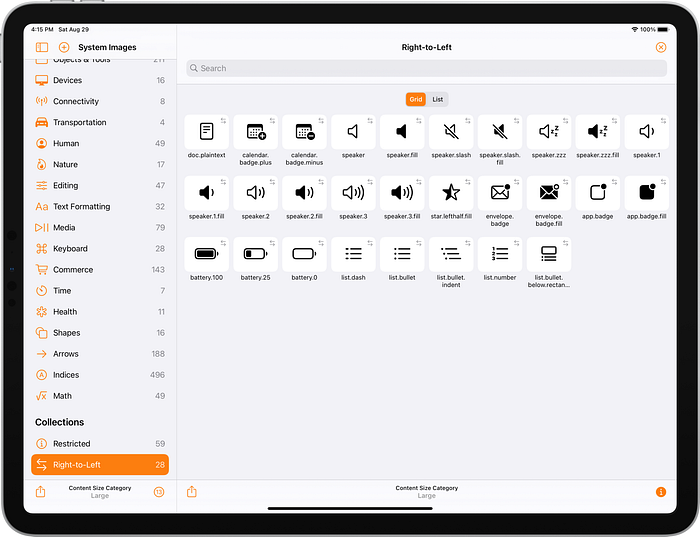Close the Right-to-Left view
This screenshot has height=537, width=700.
pyautogui.click(x=661, y=47)
